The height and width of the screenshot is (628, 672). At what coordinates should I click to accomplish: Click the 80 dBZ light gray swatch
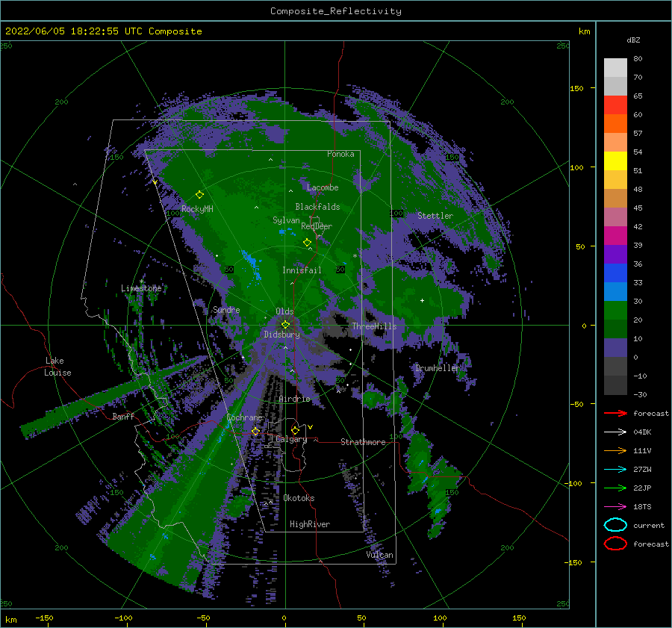[x=615, y=68]
